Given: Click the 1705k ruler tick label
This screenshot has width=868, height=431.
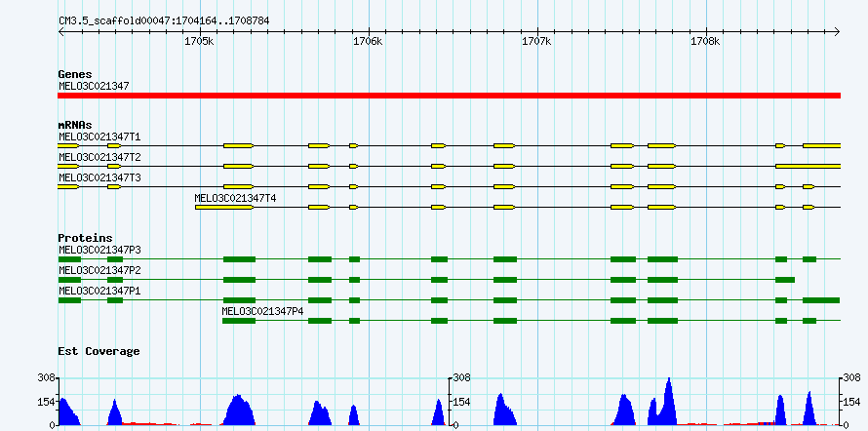Looking at the screenshot, I should pos(199,42).
